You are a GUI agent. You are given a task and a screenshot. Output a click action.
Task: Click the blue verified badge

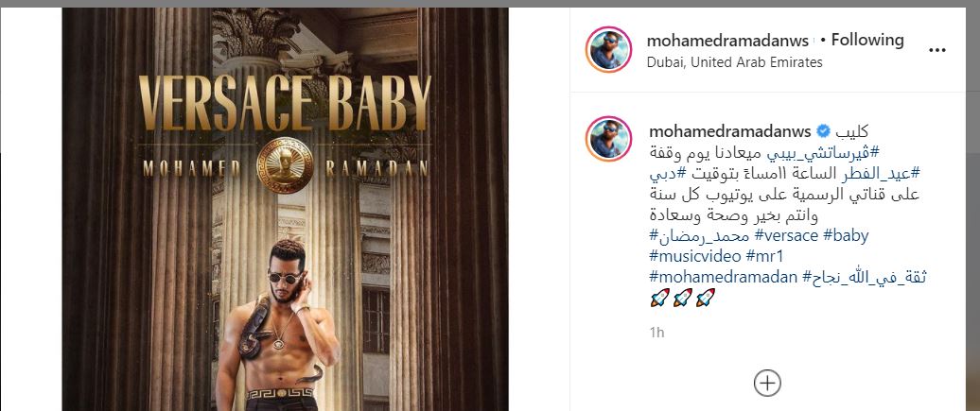(824, 131)
